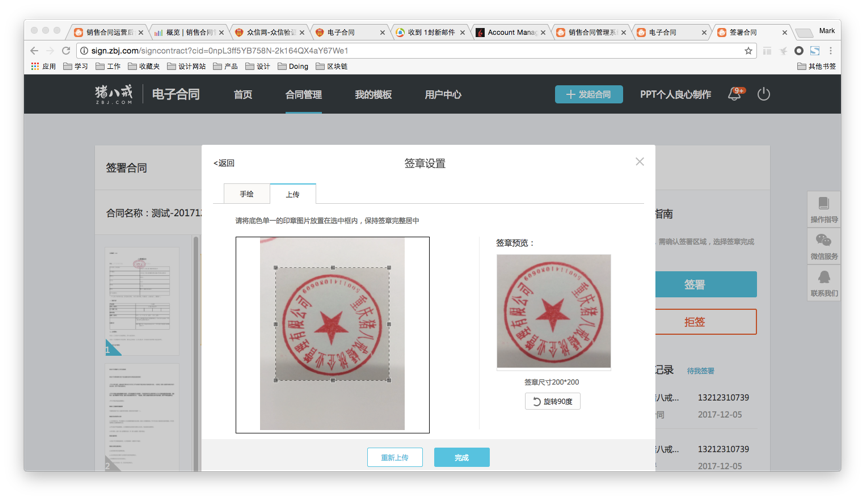865x500 pixels.
Task: Open the 微信服务 sidebar icon
Action: click(x=824, y=246)
